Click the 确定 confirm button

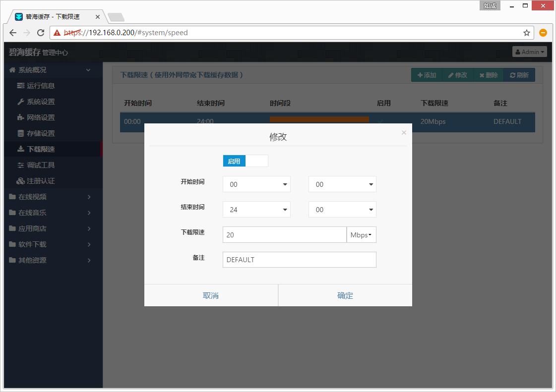pyautogui.click(x=345, y=295)
